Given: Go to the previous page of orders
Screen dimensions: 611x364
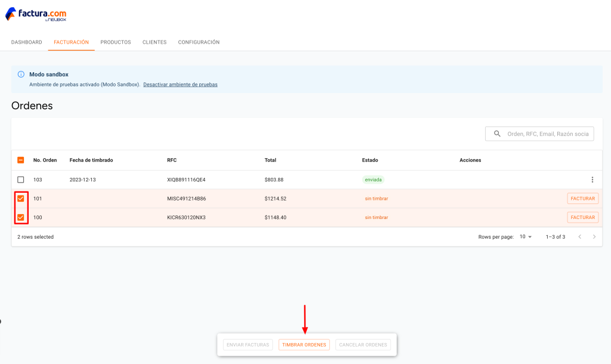Looking at the screenshot, I should pyautogui.click(x=580, y=236).
